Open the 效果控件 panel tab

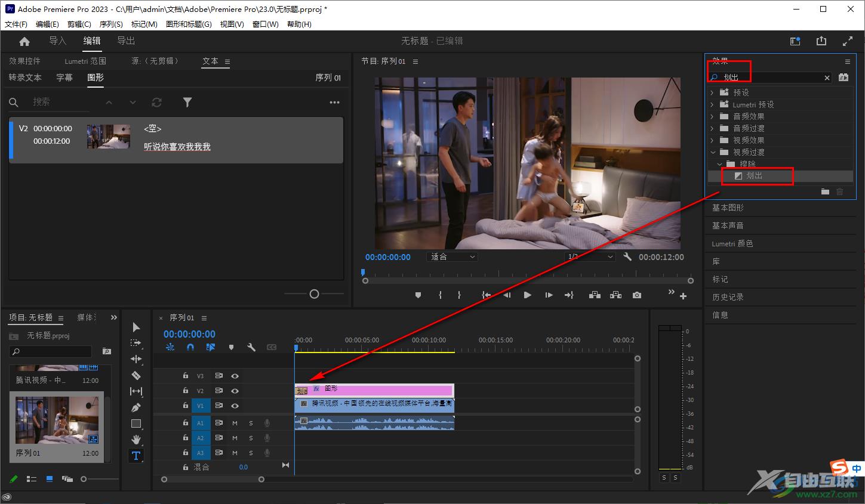coord(25,61)
